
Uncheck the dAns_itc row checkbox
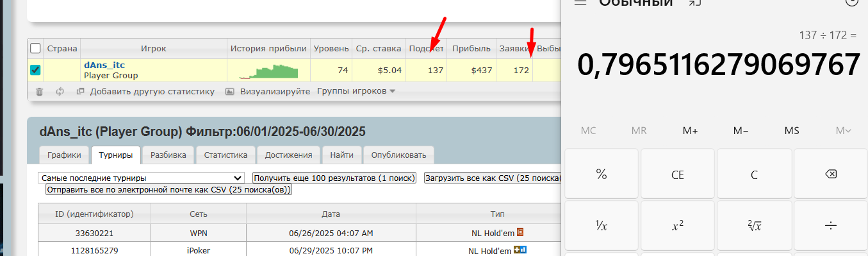(x=35, y=70)
